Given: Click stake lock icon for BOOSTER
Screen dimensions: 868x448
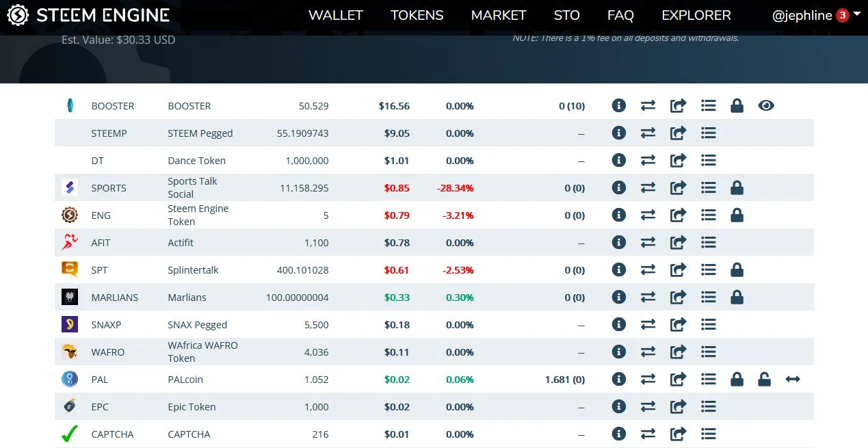Looking at the screenshot, I should coord(737,105).
